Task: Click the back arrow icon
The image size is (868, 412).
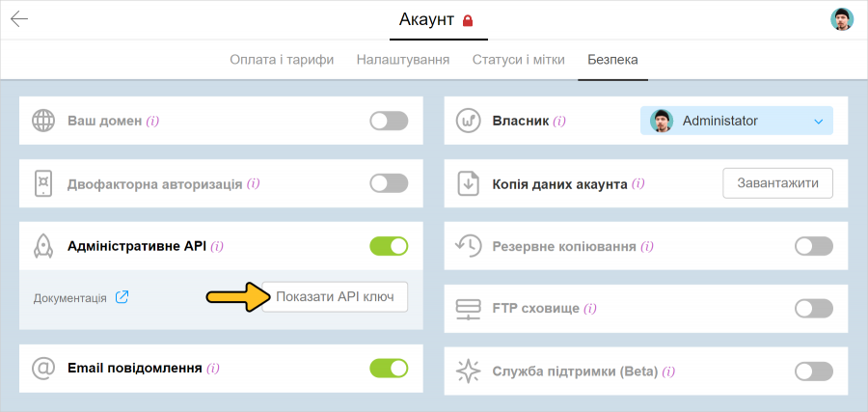Action: (x=19, y=19)
